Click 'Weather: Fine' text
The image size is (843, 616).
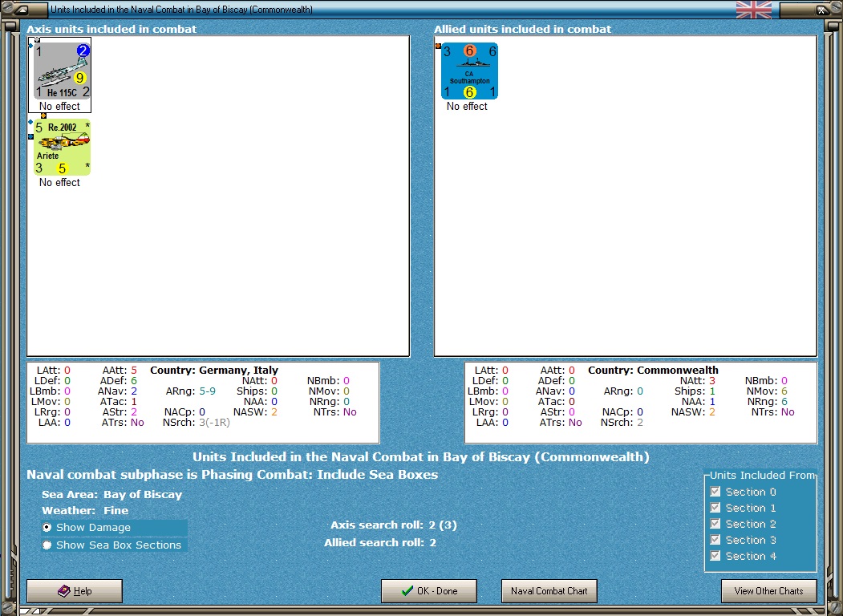pyautogui.click(x=85, y=510)
